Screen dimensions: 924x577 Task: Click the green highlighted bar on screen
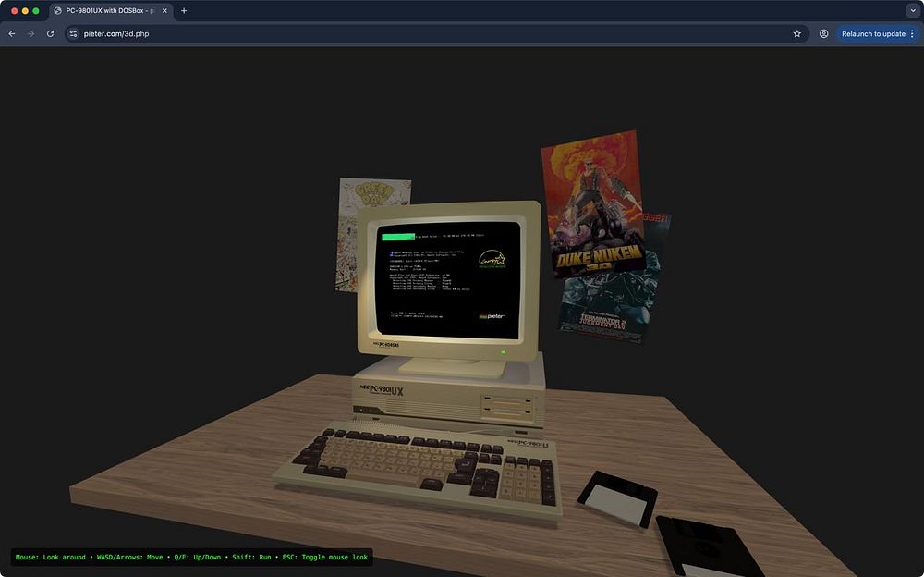(x=398, y=237)
